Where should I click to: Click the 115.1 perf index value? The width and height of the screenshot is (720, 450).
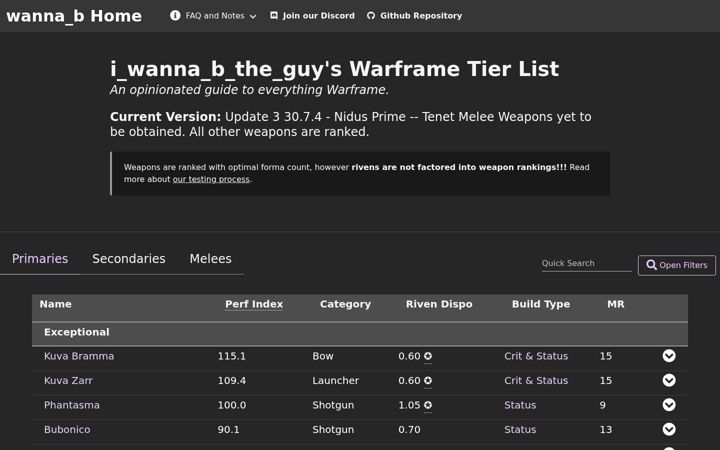coord(231,356)
